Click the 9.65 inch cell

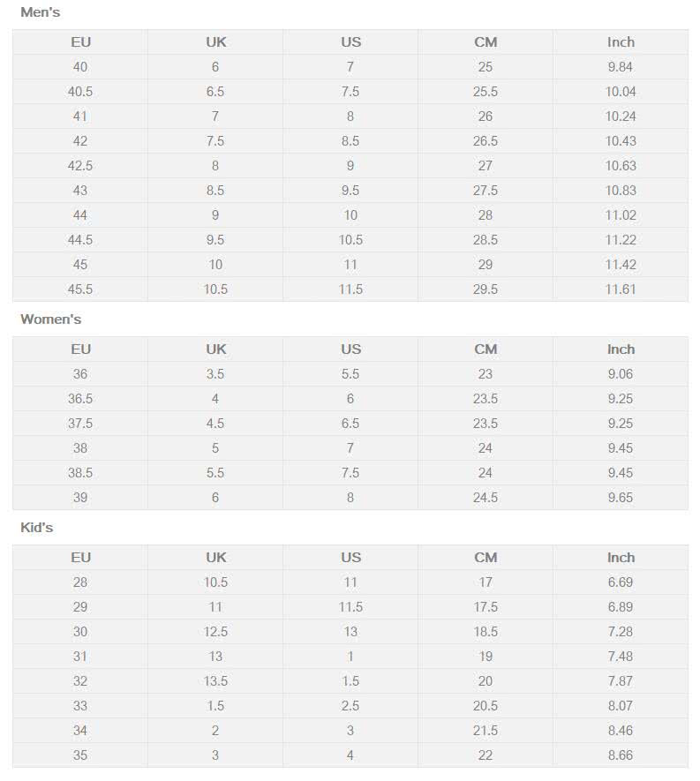coord(621,498)
